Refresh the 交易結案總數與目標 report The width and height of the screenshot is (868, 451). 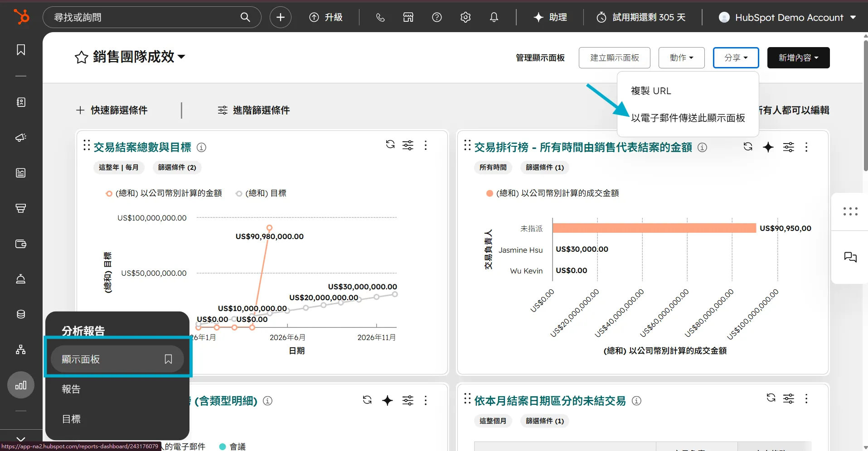(390, 144)
